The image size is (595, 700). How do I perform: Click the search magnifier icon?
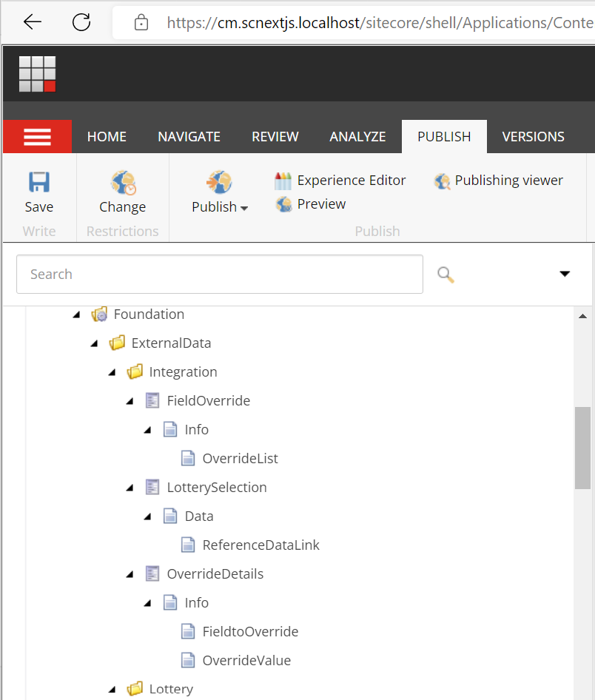(446, 275)
